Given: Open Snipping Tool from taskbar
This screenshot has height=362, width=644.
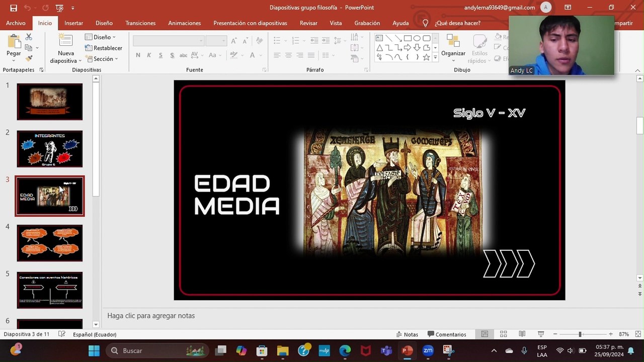Looking at the screenshot, I should point(448,350).
